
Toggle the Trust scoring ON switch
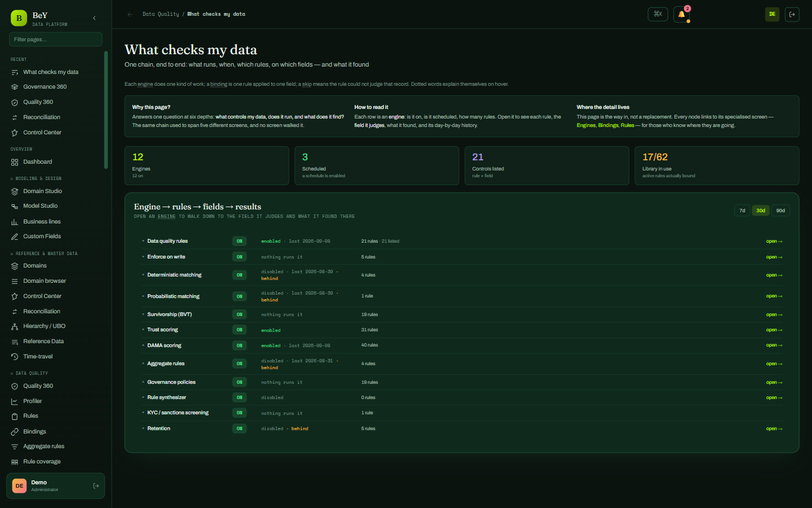(240, 330)
